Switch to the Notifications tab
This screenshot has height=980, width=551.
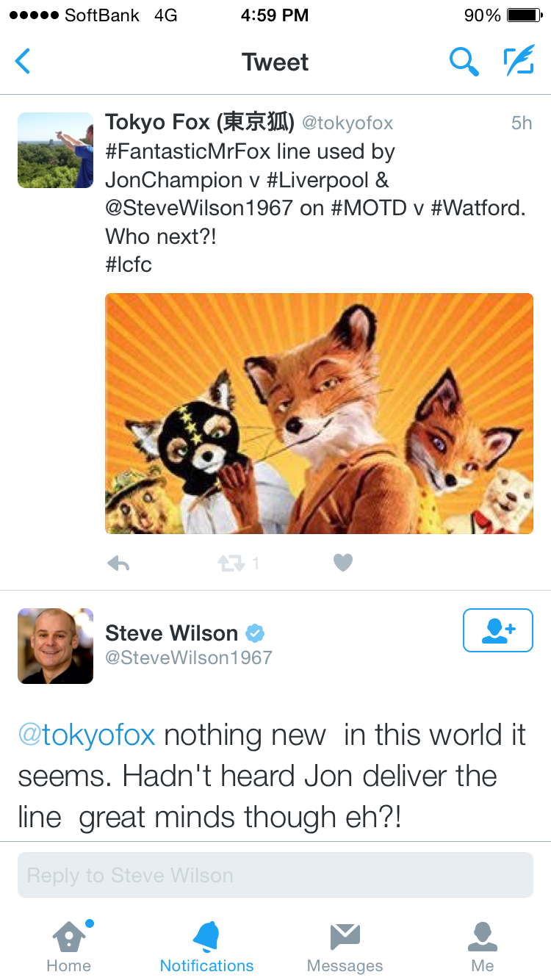(206, 946)
